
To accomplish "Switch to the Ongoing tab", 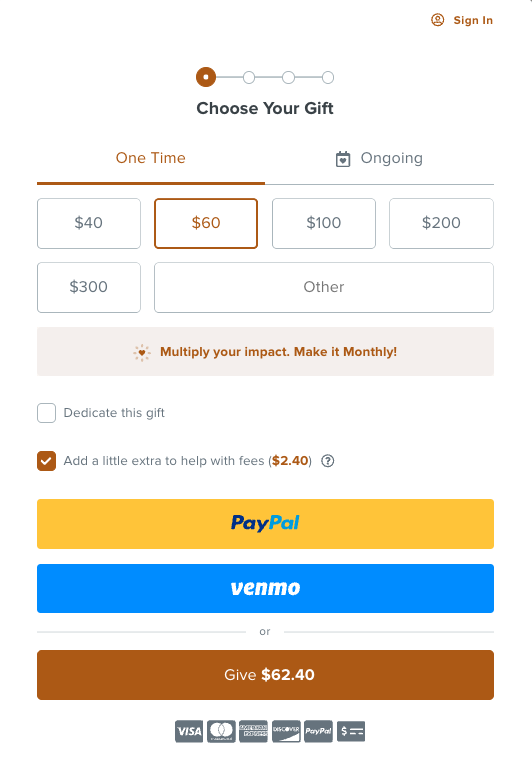I will pyautogui.click(x=379, y=159).
